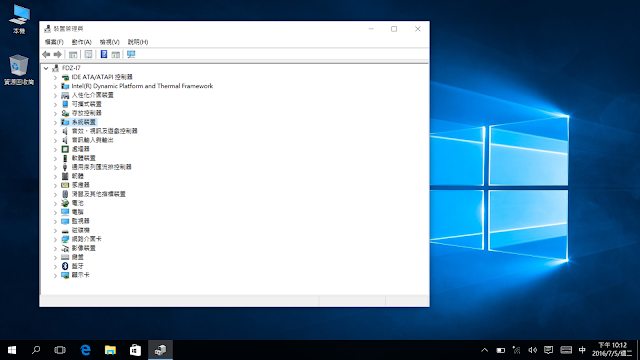
Task: Toggle the show/hide console tree toolbar icon
Action: 73,54
